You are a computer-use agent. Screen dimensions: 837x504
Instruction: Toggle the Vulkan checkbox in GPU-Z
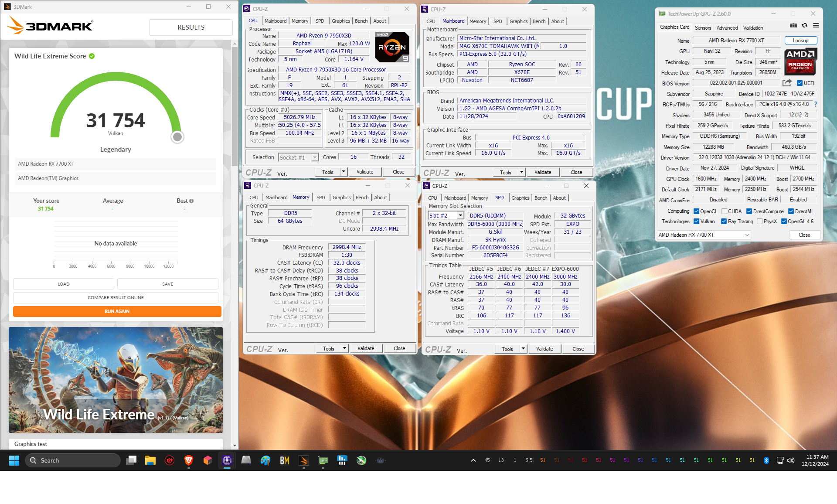coord(696,221)
